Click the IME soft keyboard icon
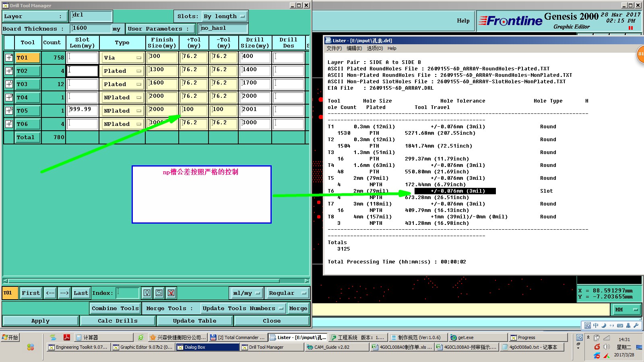 click(x=620, y=325)
